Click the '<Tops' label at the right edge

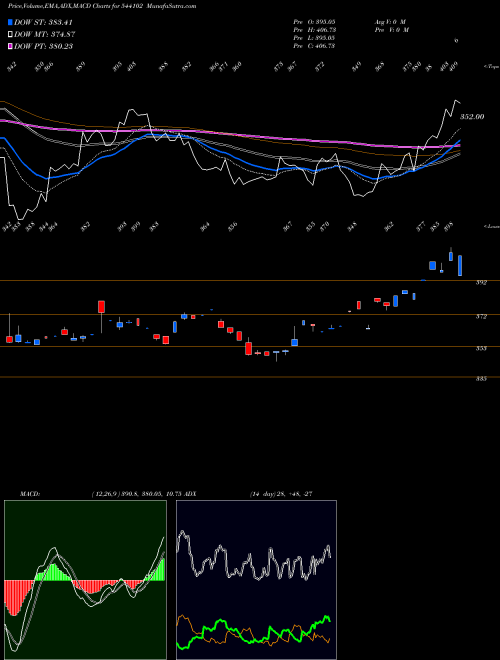pyautogui.click(x=491, y=67)
